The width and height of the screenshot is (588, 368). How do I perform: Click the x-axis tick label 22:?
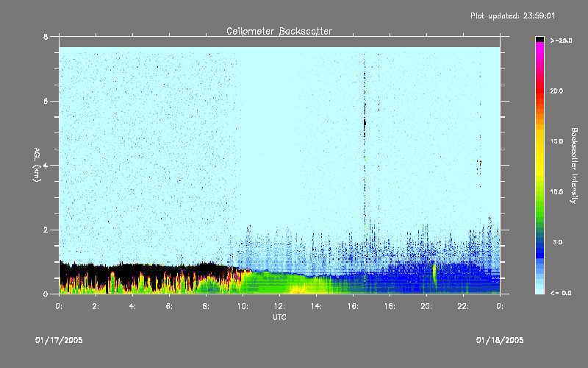tap(463, 306)
